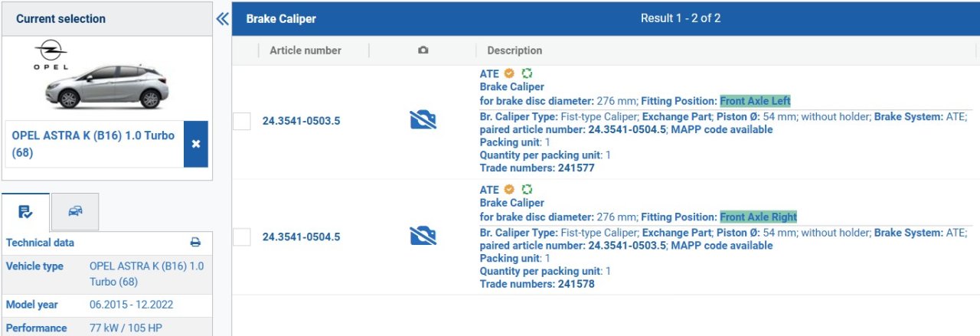Sort by the Article number column header
The height and width of the screenshot is (336, 980).
click(x=305, y=51)
